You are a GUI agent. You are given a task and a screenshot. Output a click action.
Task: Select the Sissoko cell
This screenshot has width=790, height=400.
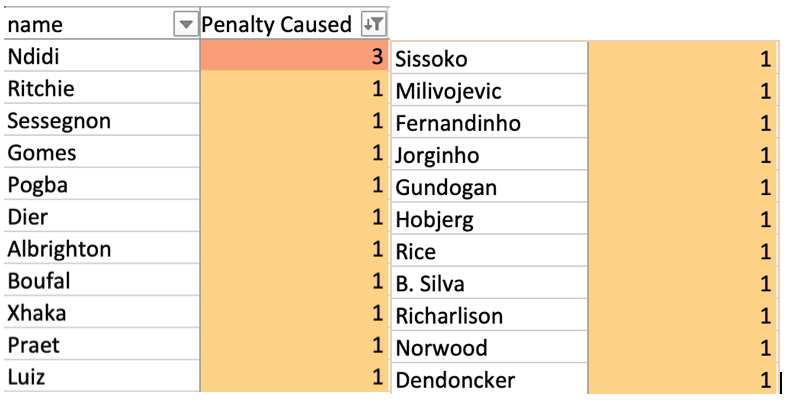489,58
